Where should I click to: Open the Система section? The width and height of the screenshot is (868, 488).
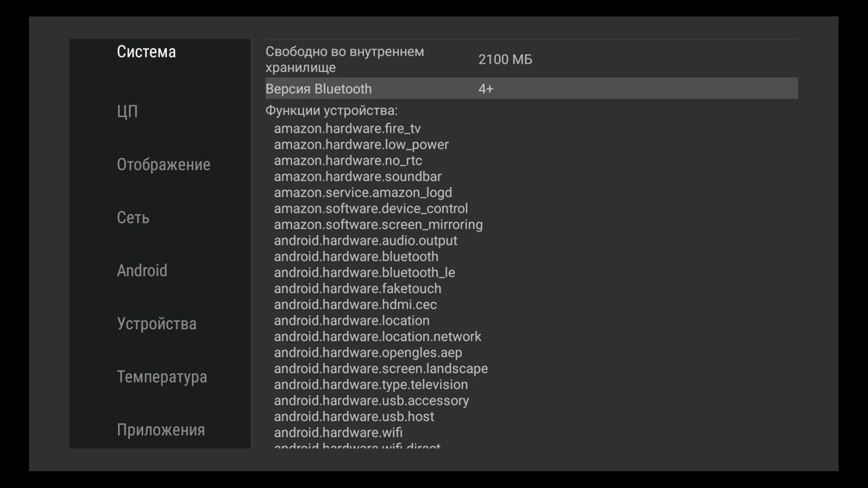point(146,52)
